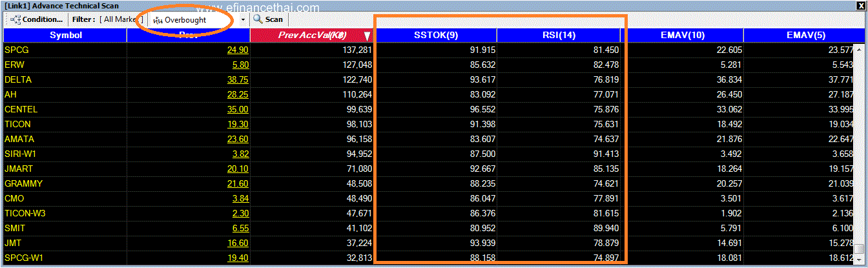Sort by the EMAV(5) column header
This screenshot has height=268, width=868.
click(806, 36)
